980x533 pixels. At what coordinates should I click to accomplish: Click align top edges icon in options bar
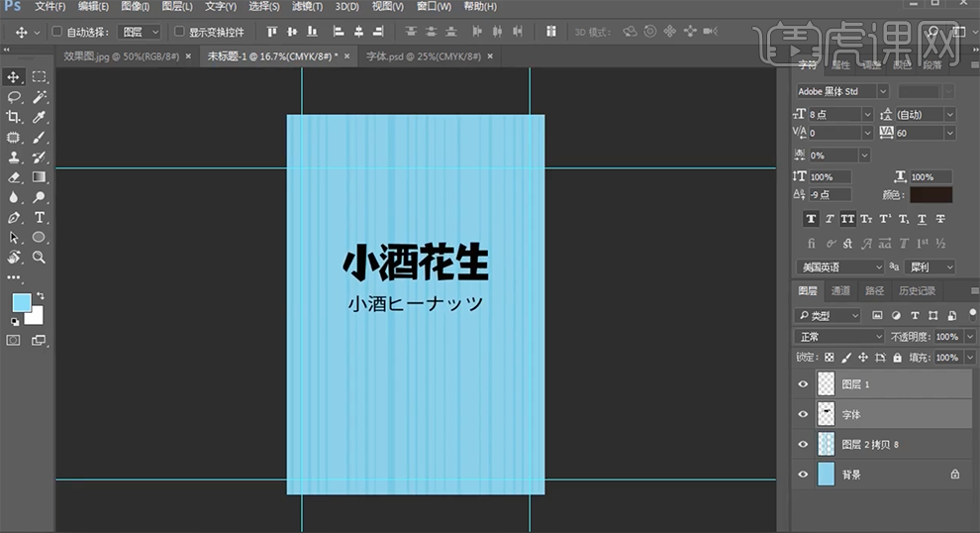click(x=272, y=32)
